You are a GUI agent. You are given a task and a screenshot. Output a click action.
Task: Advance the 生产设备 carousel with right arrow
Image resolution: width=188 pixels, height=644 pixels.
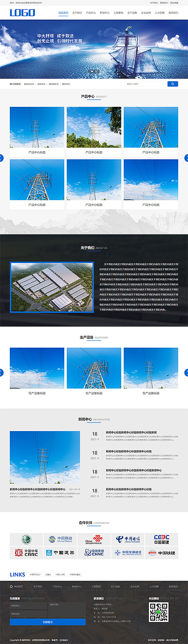coord(186,372)
